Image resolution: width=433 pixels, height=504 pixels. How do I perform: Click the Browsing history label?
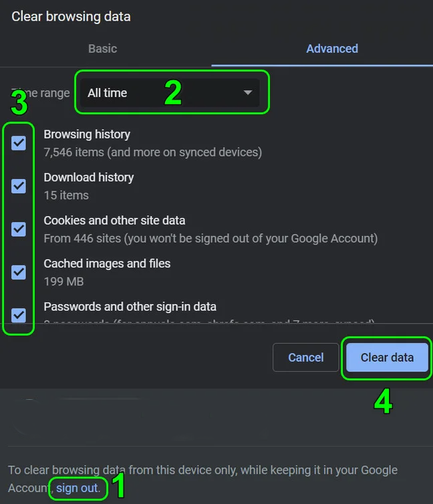(x=87, y=134)
